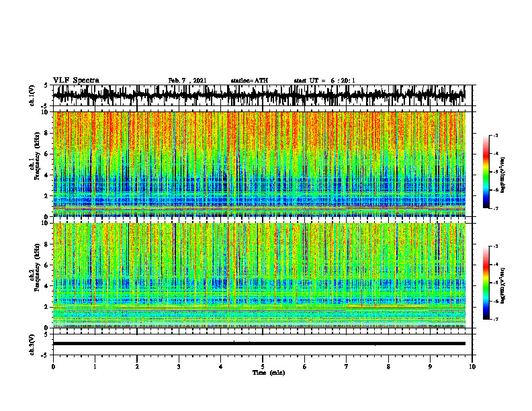Click the "3" tick on the time axis

coord(179,367)
